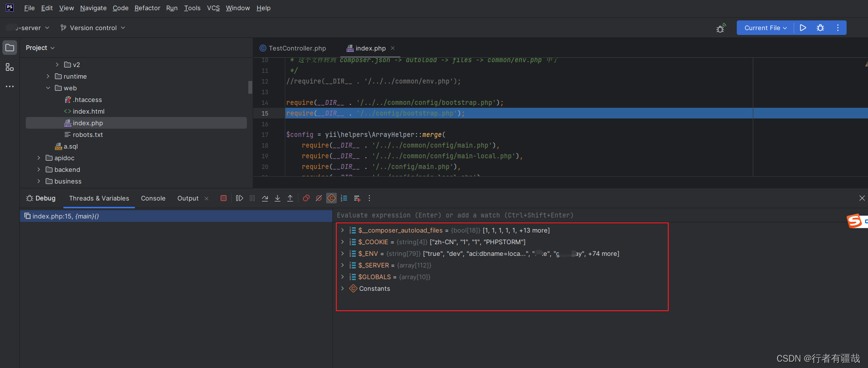The width and height of the screenshot is (868, 368).
Task: Expand the apidoc folder
Action: (x=39, y=158)
